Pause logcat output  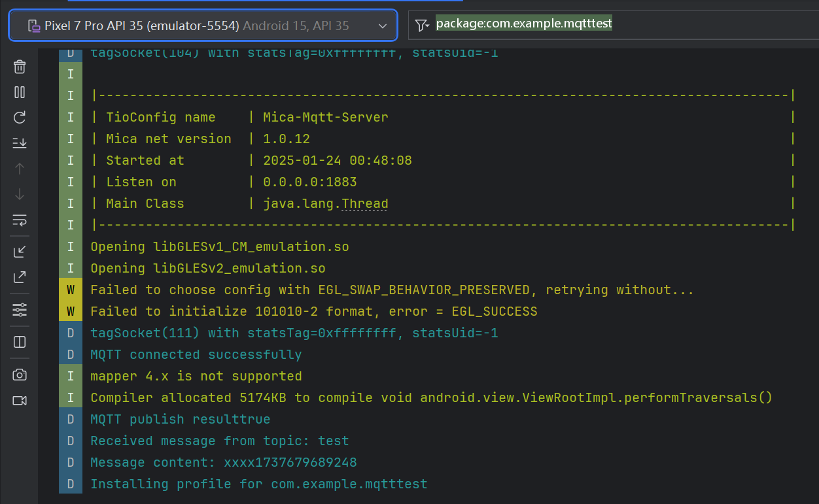point(20,92)
